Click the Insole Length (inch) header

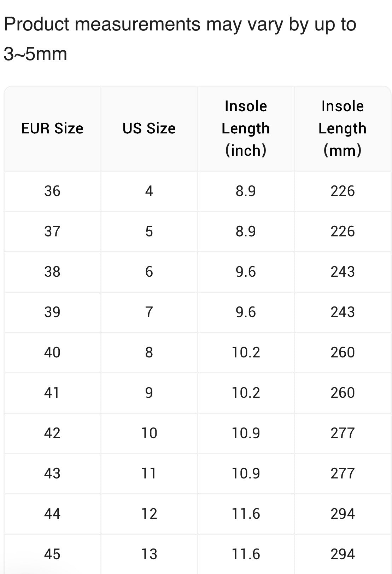tap(246, 128)
